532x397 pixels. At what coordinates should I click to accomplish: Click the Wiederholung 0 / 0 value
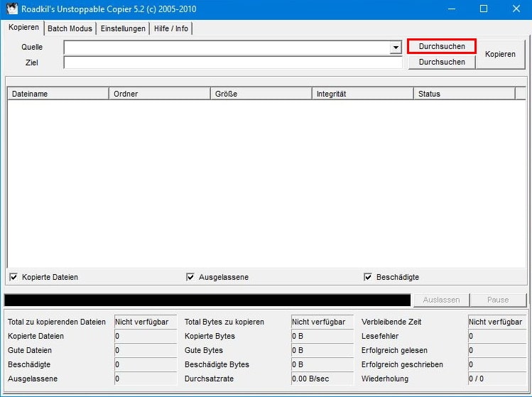497,379
